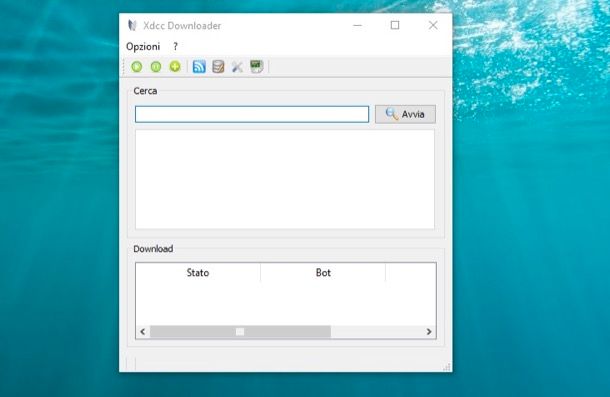610x397 pixels.
Task: Click the Stato column header
Action: (x=198, y=272)
